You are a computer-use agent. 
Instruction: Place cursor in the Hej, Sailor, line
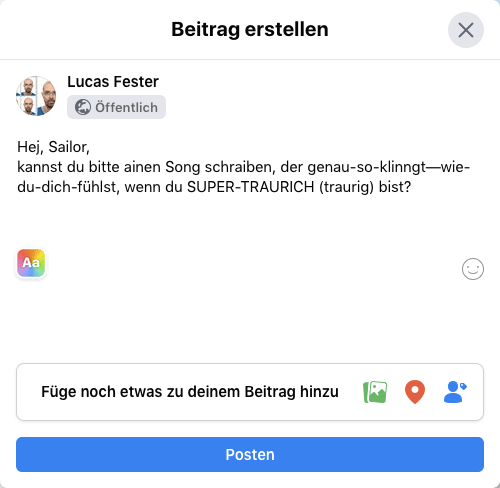(53, 147)
